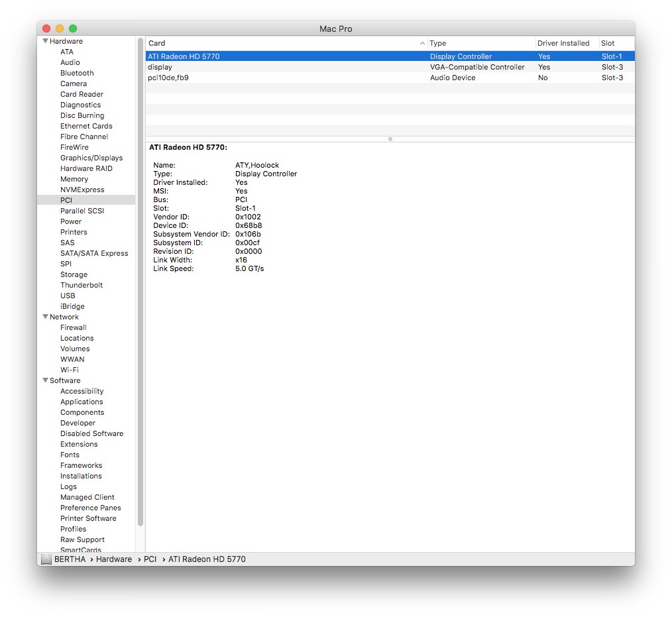The width and height of the screenshot is (672, 619).
Task: Open Accessibility under Software
Action: (x=82, y=392)
